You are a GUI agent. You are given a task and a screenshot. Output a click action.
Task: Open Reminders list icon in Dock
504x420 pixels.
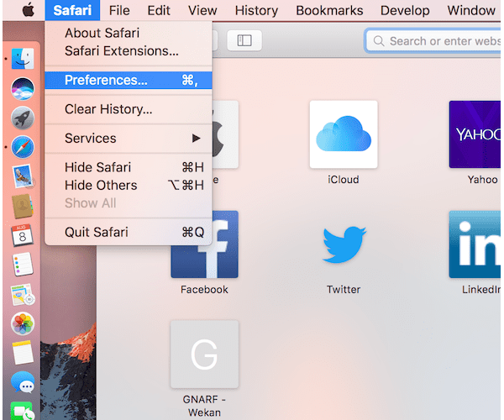pyautogui.click(x=23, y=265)
